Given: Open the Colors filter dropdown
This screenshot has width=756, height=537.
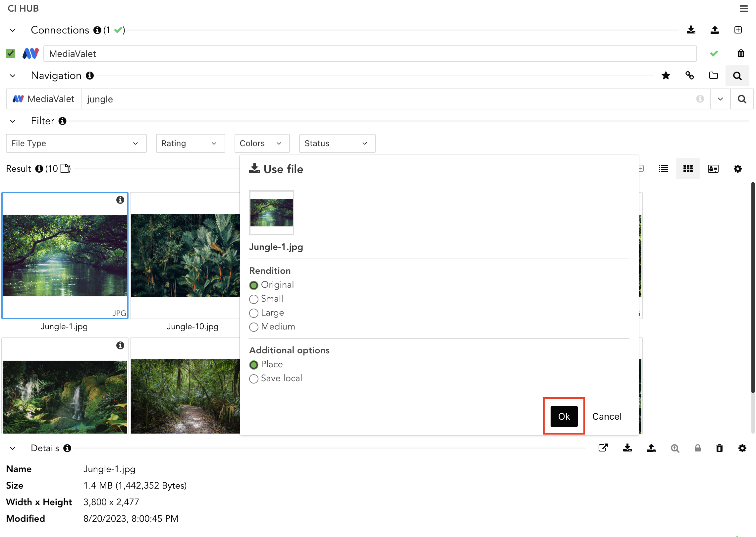Looking at the screenshot, I should [262, 143].
